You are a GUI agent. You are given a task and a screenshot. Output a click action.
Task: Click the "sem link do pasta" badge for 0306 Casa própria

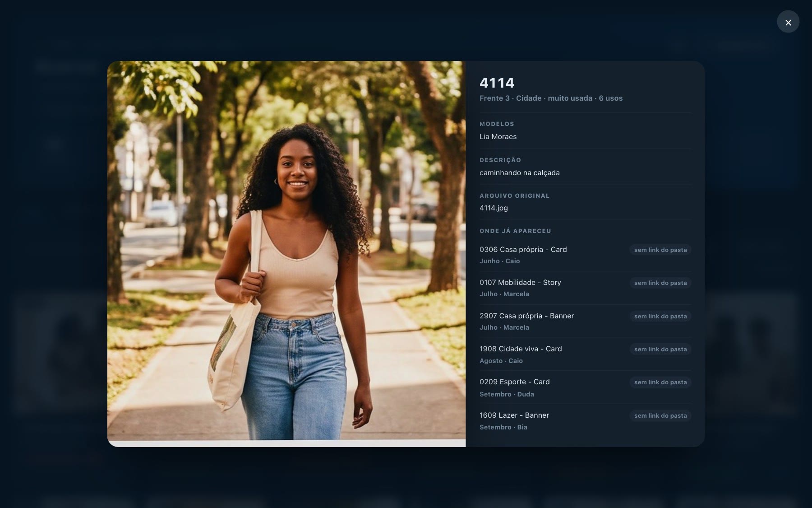tap(660, 250)
